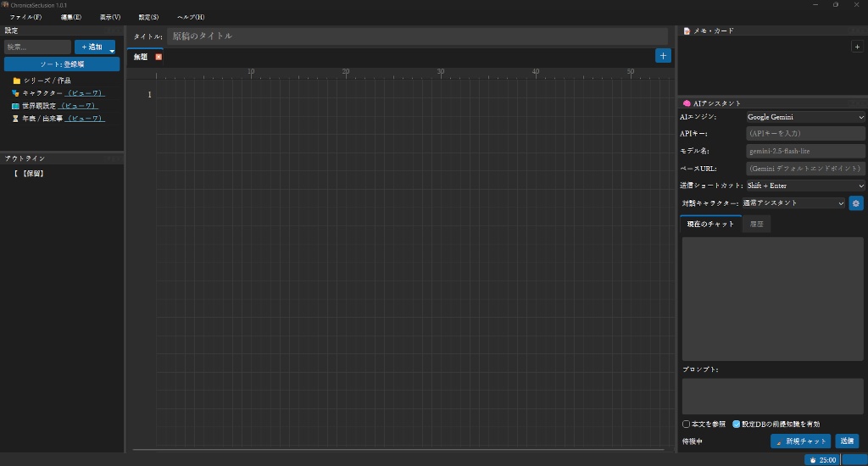Viewport: 868px width, 466px height.
Task: Click the 原稿のタイトル input field
Action: 417,36
